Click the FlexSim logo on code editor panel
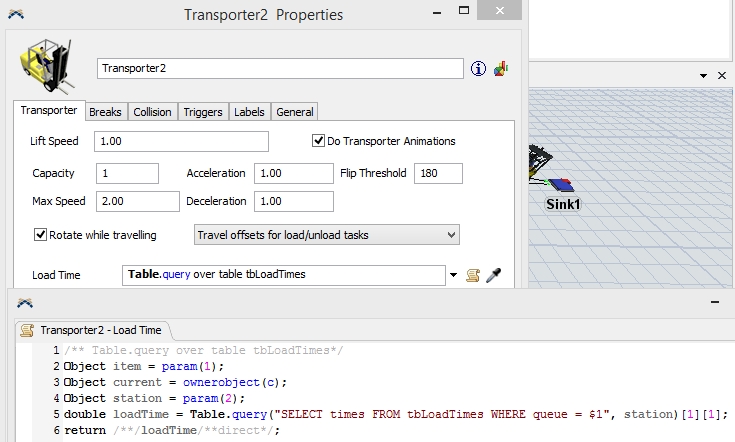 [24, 303]
